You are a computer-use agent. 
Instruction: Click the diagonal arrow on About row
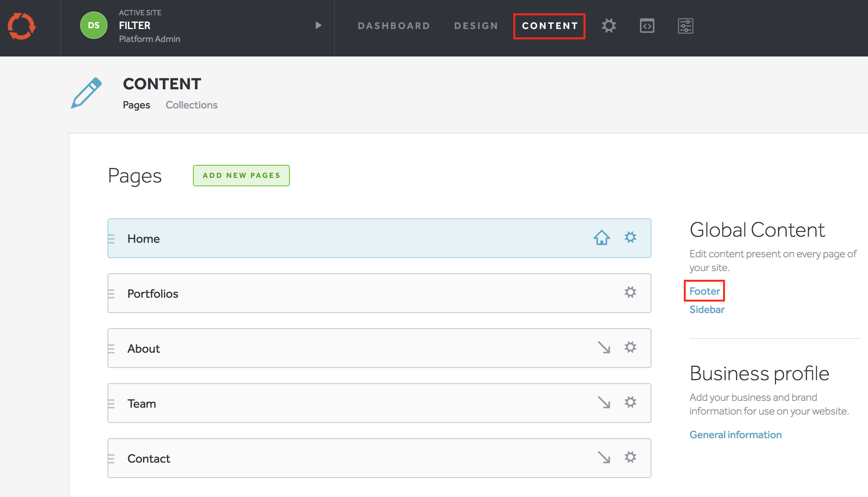604,347
